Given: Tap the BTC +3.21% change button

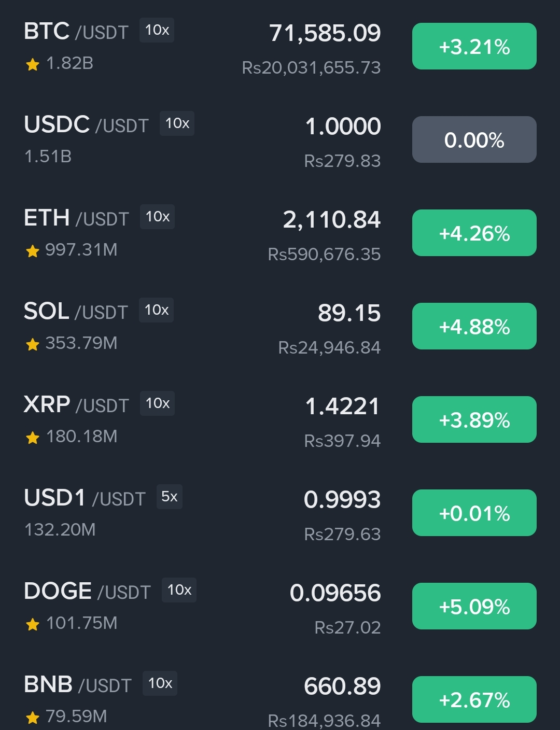Looking at the screenshot, I should (x=474, y=47).
